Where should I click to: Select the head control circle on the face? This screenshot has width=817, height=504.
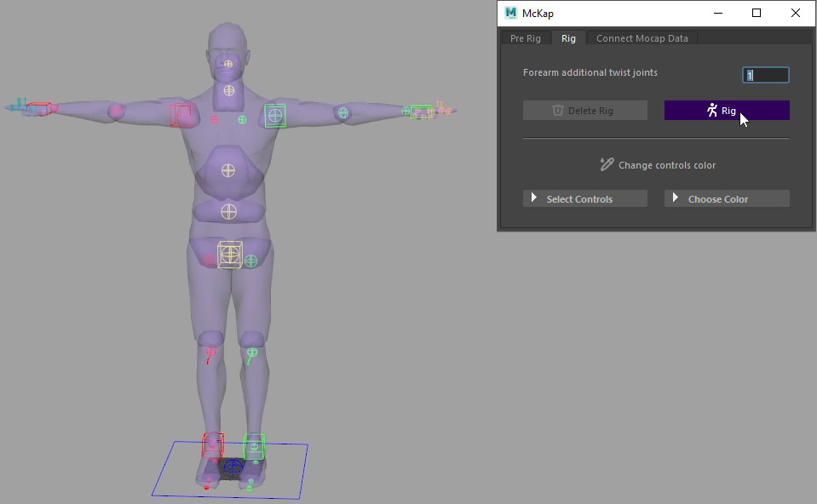pyautogui.click(x=228, y=64)
